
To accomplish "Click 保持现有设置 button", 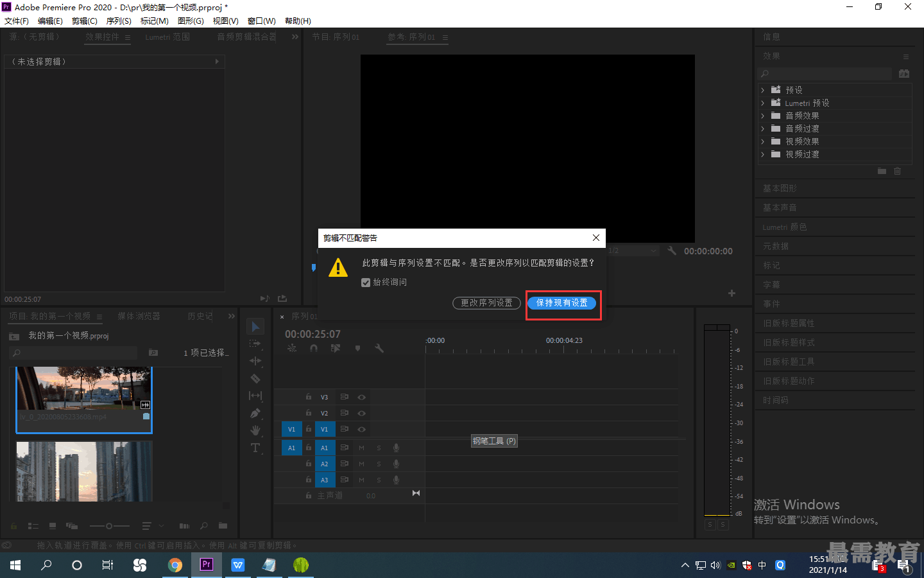I will tap(562, 302).
